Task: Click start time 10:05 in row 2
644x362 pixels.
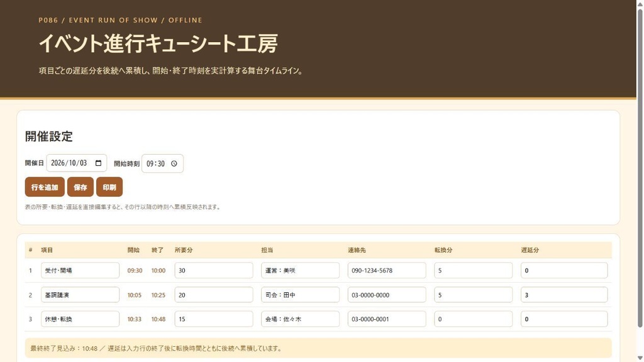Action: pyautogui.click(x=135, y=295)
